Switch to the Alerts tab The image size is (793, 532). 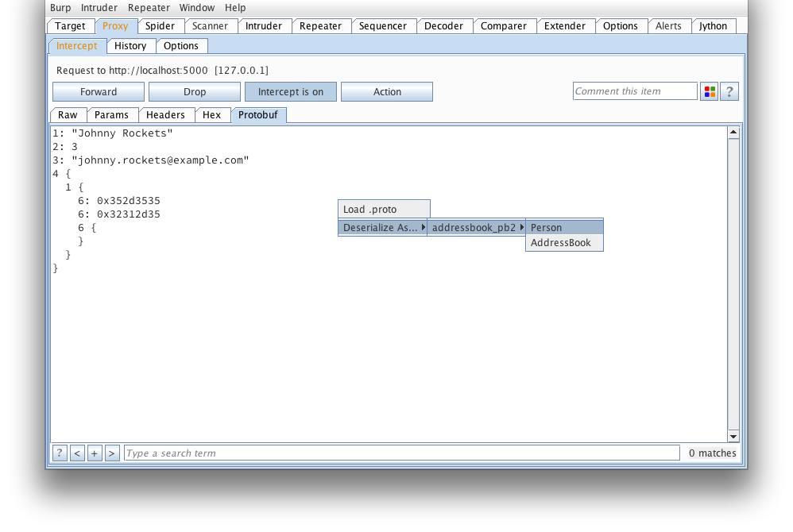(x=668, y=26)
